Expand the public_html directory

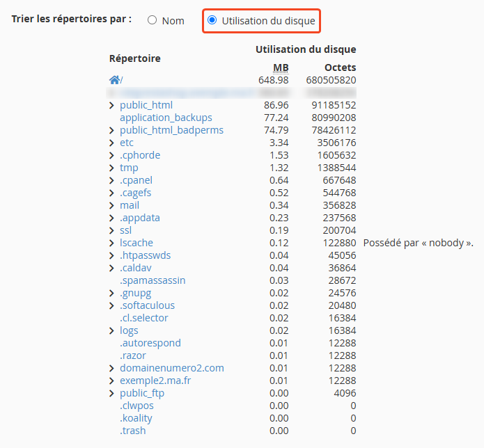(x=112, y=105)
